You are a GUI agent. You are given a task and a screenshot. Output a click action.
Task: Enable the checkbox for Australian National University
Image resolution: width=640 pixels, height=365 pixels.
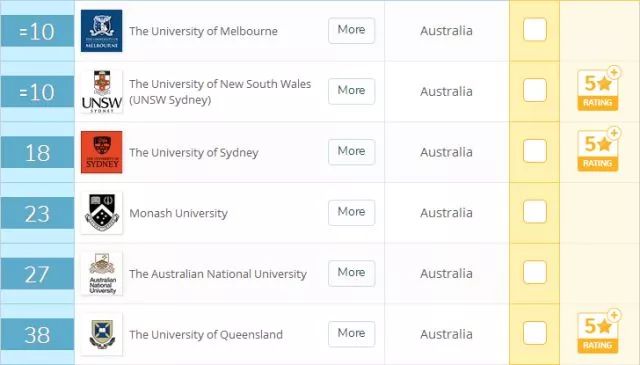click(535, 272)
